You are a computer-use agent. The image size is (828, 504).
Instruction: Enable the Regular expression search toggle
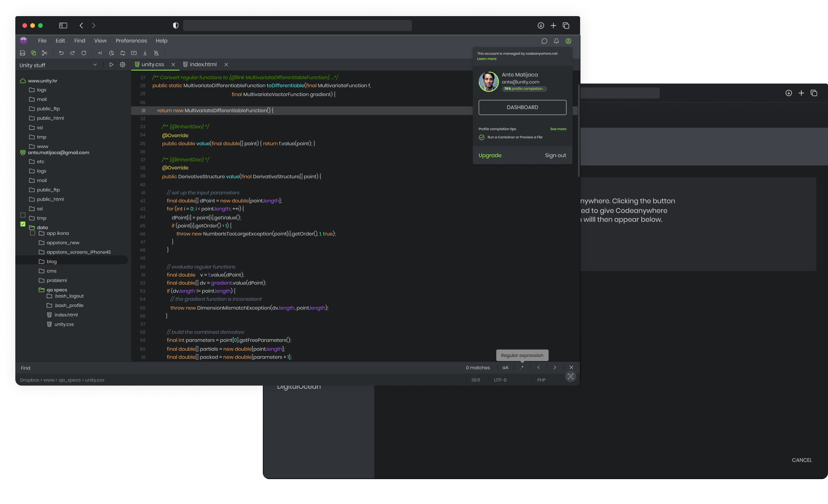522,367
